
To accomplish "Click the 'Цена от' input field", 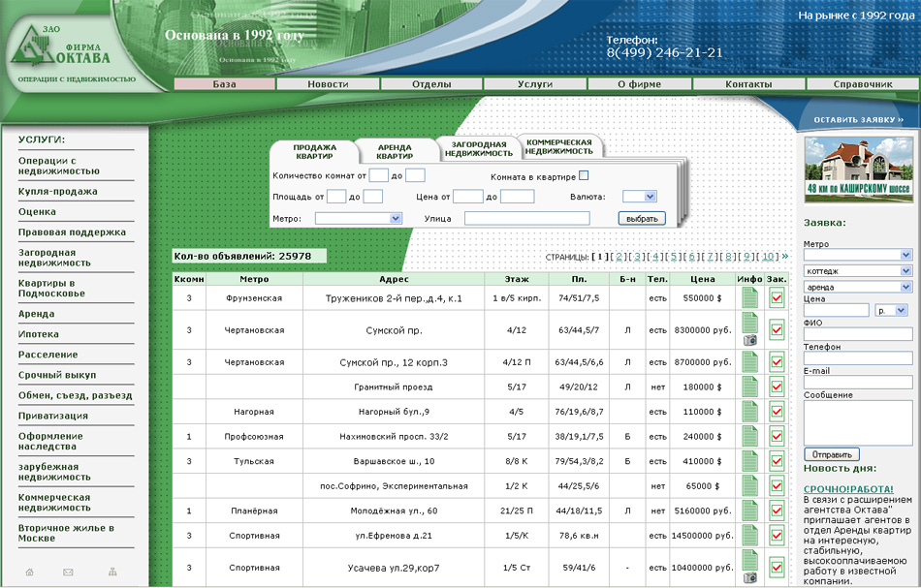I will 468,197.
